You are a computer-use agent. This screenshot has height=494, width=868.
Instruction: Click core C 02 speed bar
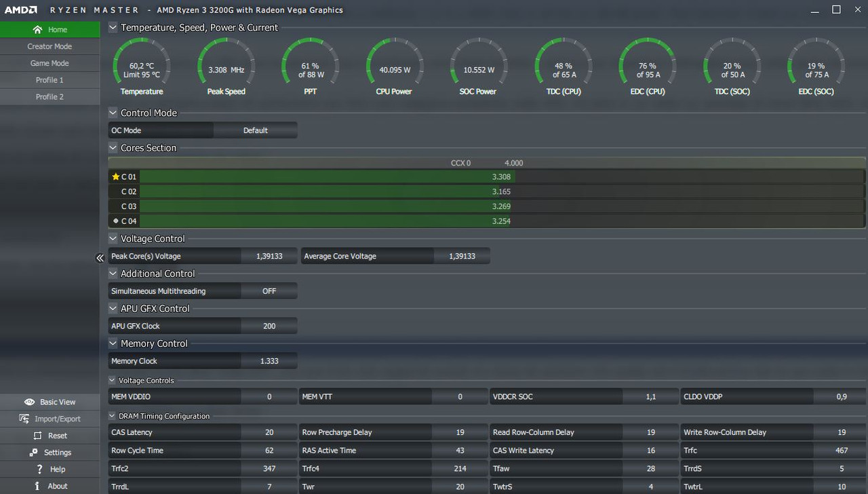click(502, 191)
